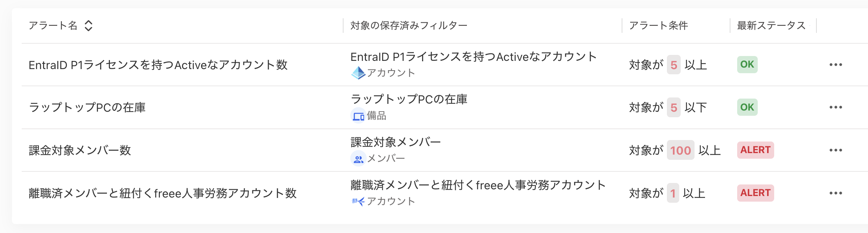Open the 課金対象メンバー数 alert row
The width and height of the screenshot is (868, 233).
coord(80,150)
